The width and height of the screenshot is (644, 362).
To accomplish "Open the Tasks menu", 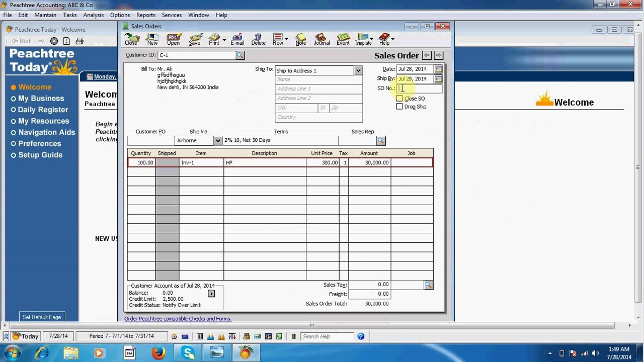I will pos(70,15).
